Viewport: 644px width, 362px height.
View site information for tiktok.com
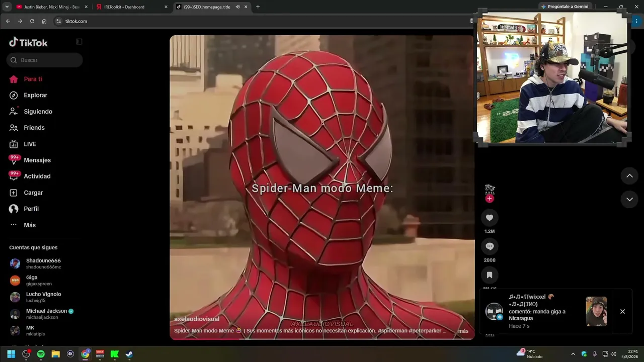point(58,21)
